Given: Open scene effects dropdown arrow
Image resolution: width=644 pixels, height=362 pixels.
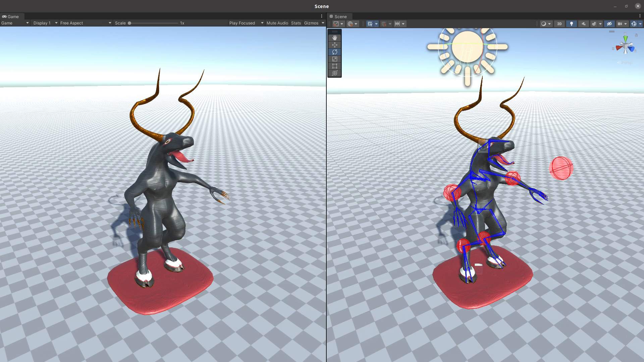Looking at the screenshot, I should click(600, 24).
